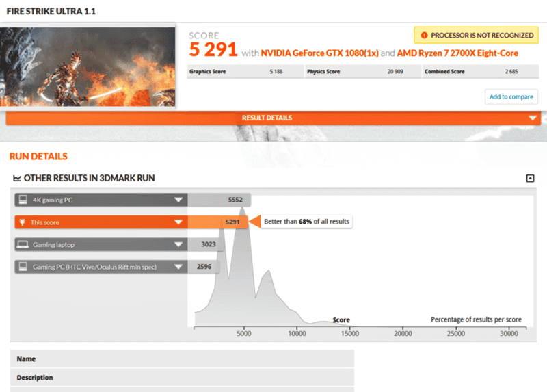Click the monitor icon beside Gaming PC (HTC Vive/Oculus Rift)
The width and height of the screenshot is (547, 392).
click(x=23, y=266)
